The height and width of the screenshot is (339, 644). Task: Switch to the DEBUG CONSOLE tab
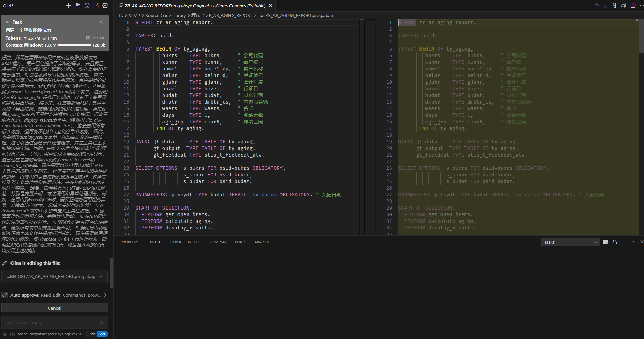pyautogui.click(x=185, y=242)
